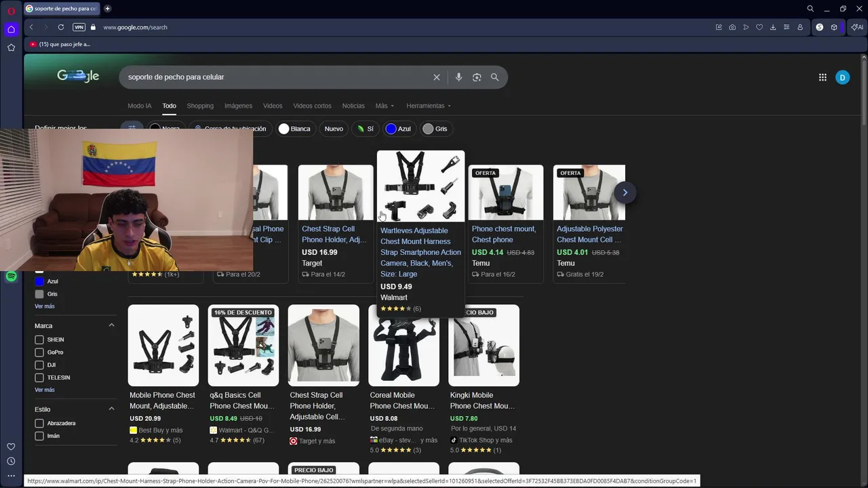Open a new tab with the plus button

coord(107,9)
